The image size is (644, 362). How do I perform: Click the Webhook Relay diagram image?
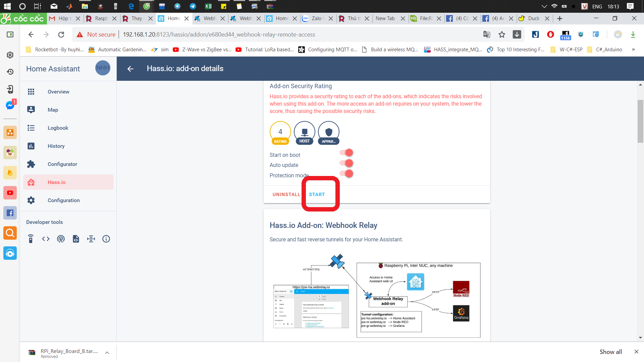[x=377, y=296]
